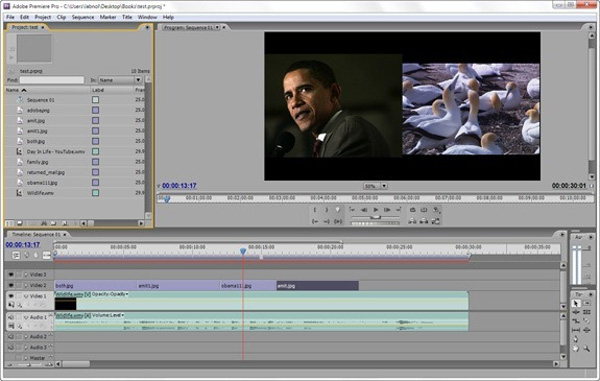Select the Hand tool
Screen dimensions: 600x381
(x=576, y=348)
